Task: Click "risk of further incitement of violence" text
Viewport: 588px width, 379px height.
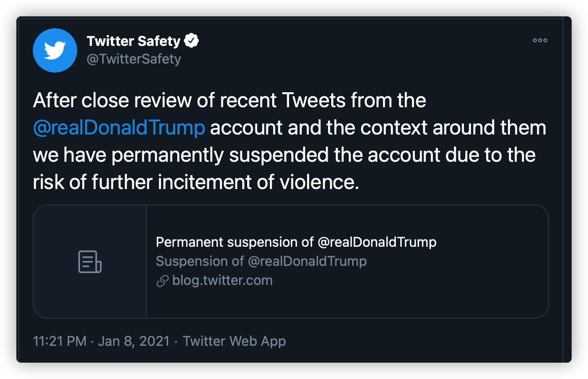Action: tap(196, 182)
